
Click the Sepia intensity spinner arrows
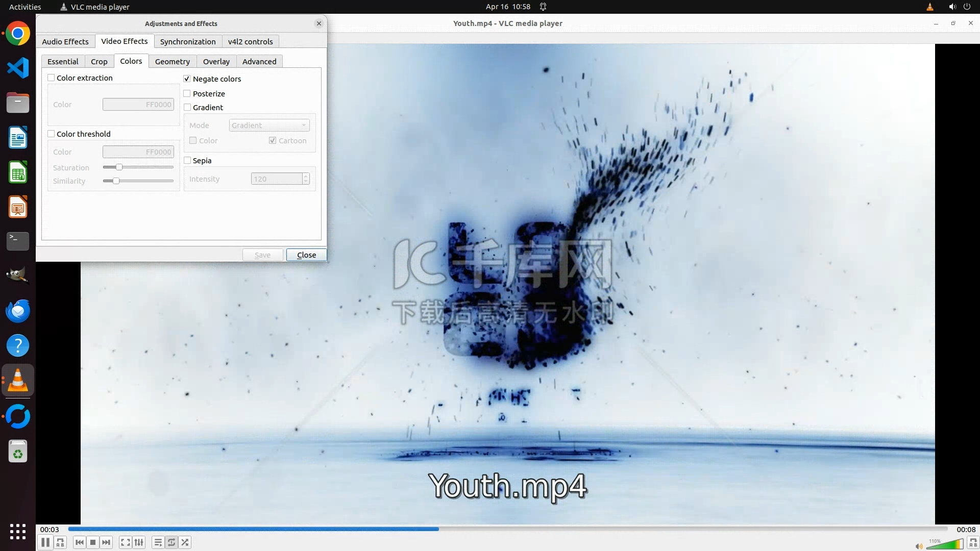tap(306, 179)
